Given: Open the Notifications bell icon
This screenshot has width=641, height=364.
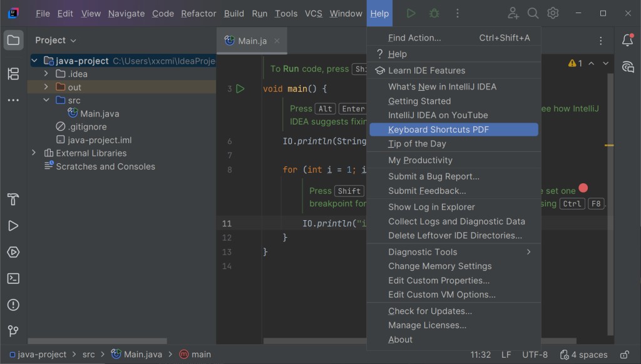Looking at the screenshot, I should pyautogui.click(x=627, y=41).
